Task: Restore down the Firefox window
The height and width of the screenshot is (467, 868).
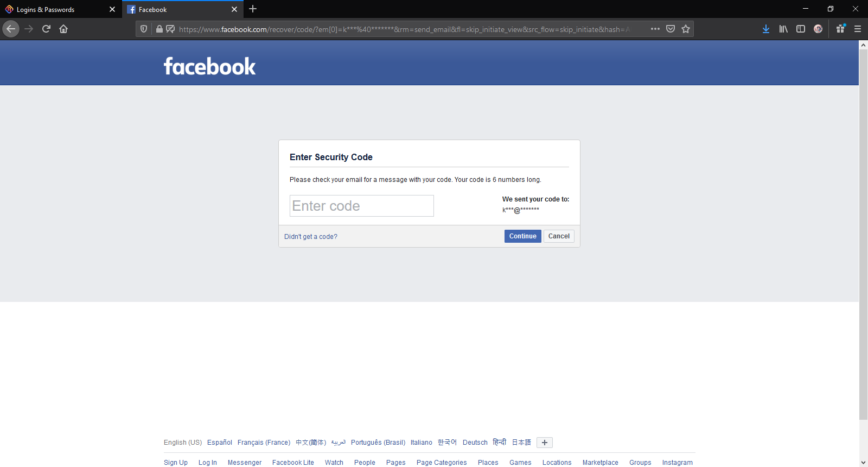Action: [831, 9]
